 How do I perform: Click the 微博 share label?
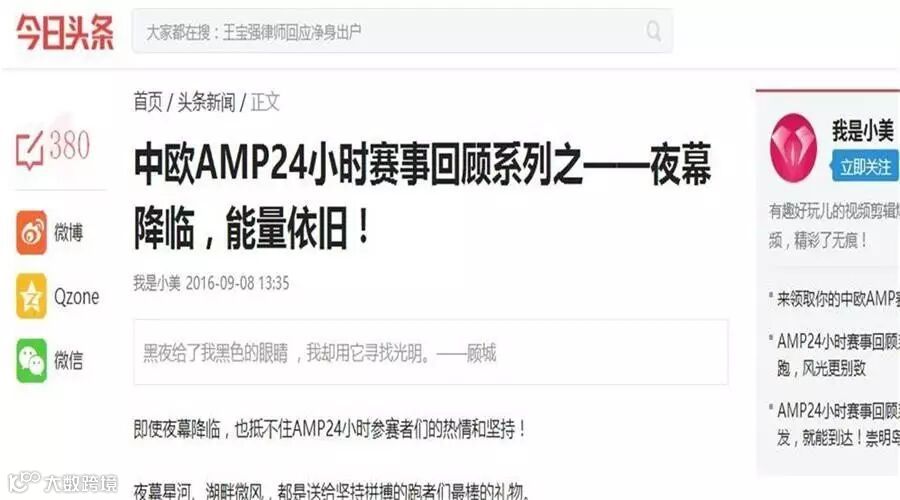click(x=68, y=232)
